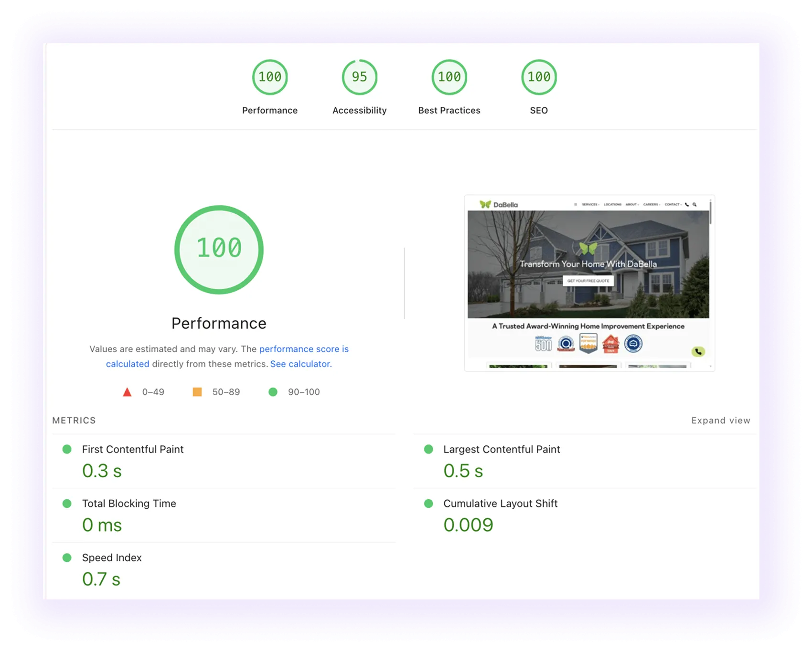Open the ABOUT dropdown in DaBella nav
The height and width of the screenshot is (652, 812).
[x=632, y=204]
